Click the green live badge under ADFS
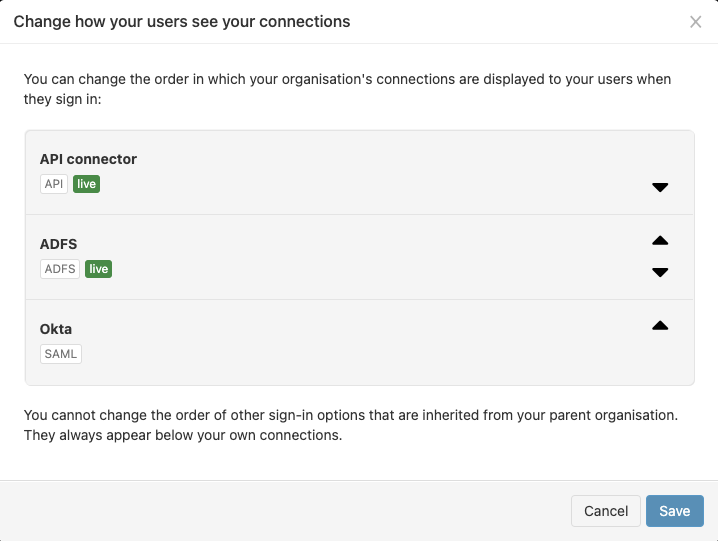 [x=98, y=269]
